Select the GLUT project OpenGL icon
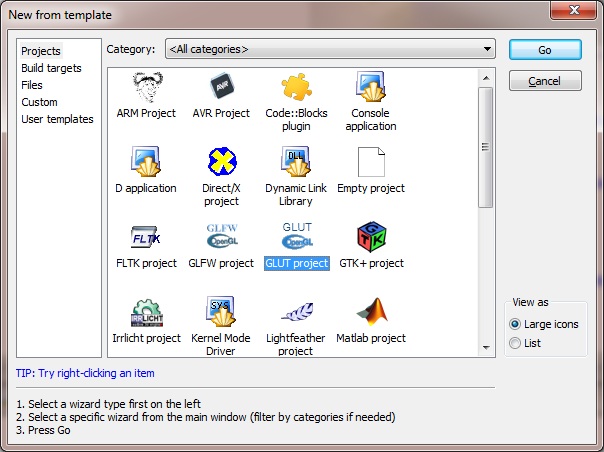This screenshot has height=452, width=604. click(x=297, y=235)
